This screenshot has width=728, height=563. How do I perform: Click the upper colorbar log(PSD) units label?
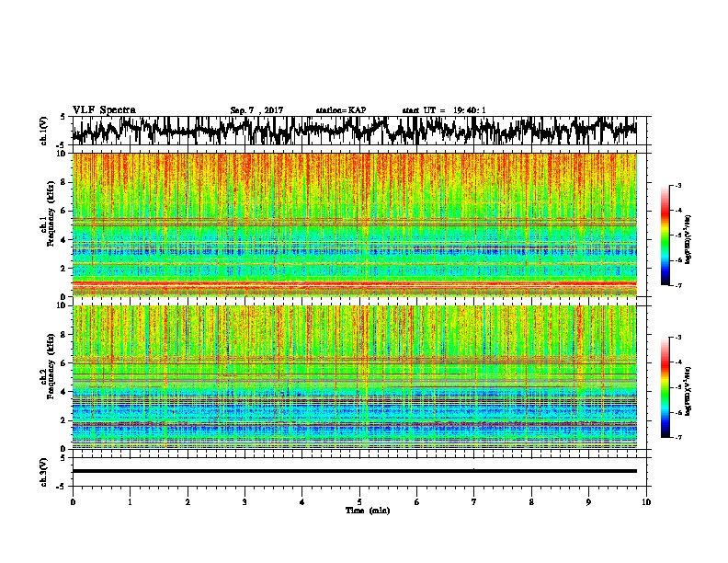[688, 240]
